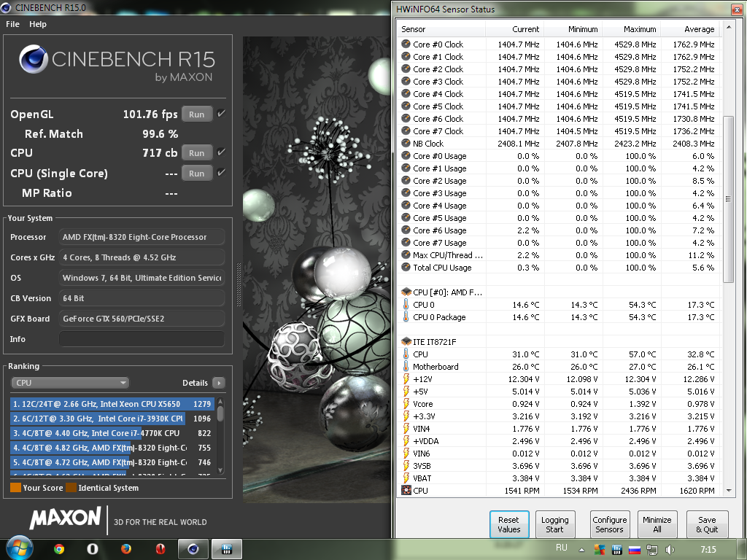Click the volume speaker tray icon
The image size is (747, 560).
(670, 550)
